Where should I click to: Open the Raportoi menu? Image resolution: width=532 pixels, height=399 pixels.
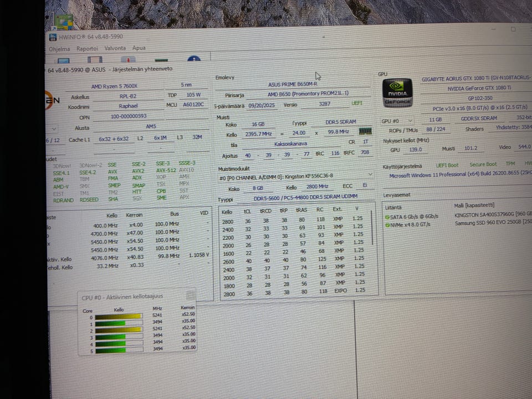[87, 49]
